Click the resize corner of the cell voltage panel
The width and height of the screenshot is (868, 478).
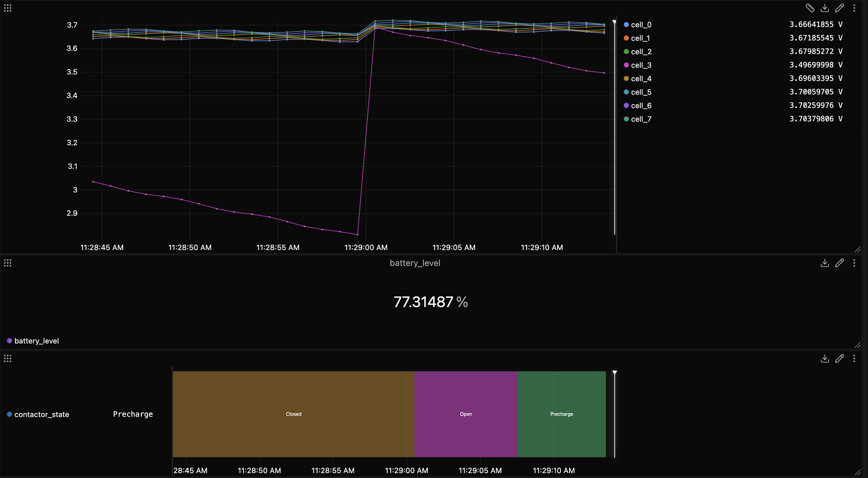pos(858,249)
